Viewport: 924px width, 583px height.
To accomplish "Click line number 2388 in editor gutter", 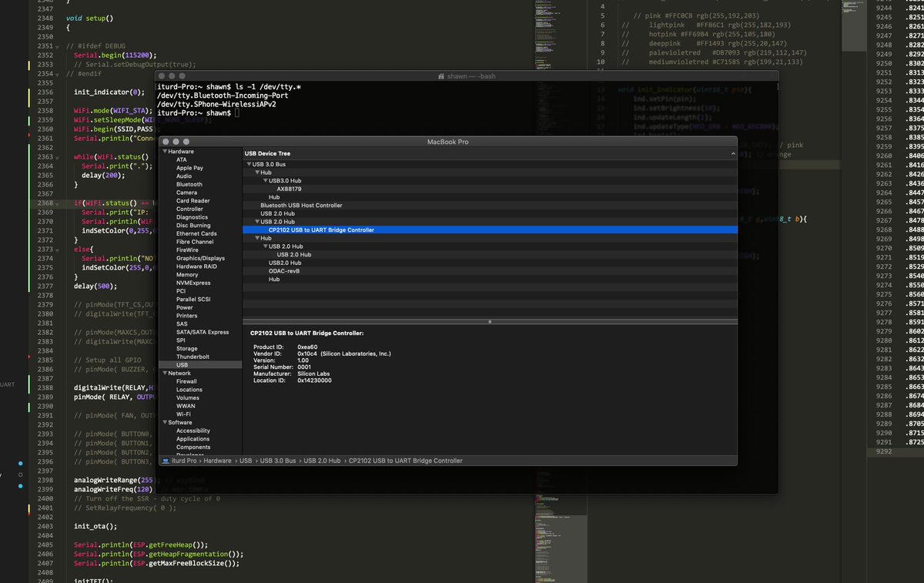I will click(45, 387).
